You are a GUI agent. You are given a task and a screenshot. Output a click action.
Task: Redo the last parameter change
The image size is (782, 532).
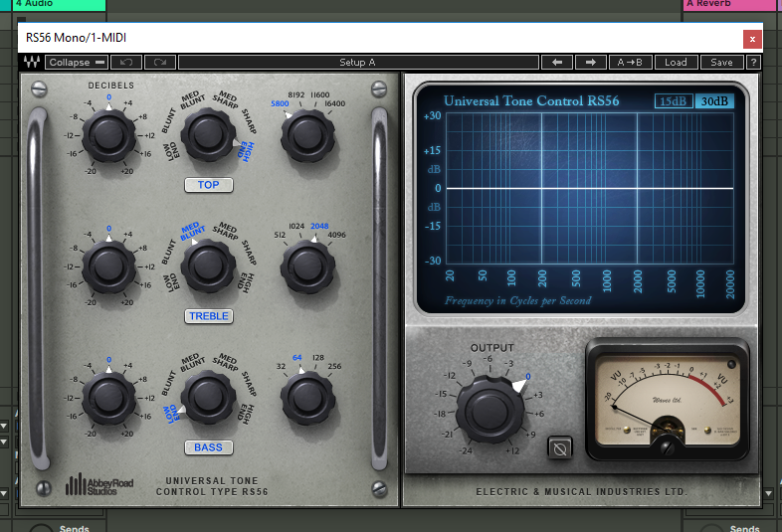click(160, 63)
